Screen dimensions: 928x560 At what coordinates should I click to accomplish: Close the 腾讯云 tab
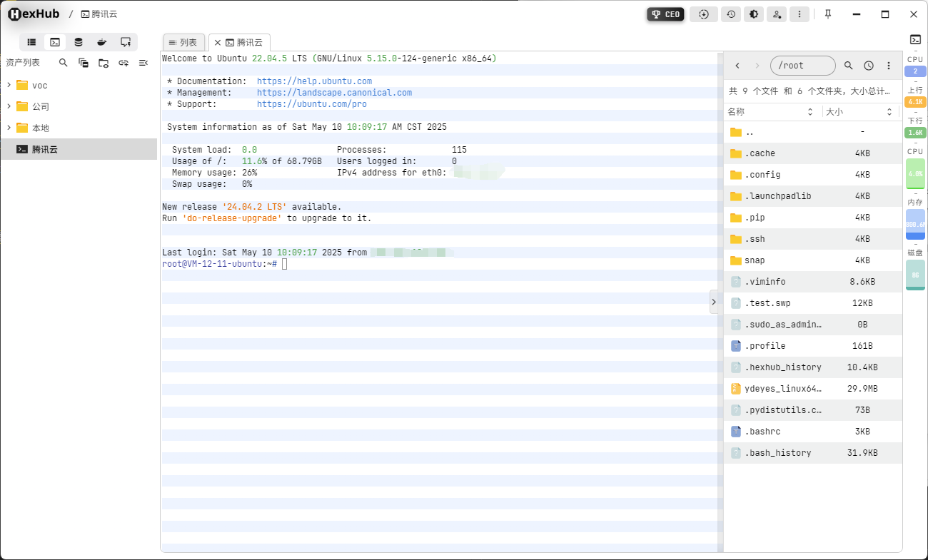click(218, 43)
